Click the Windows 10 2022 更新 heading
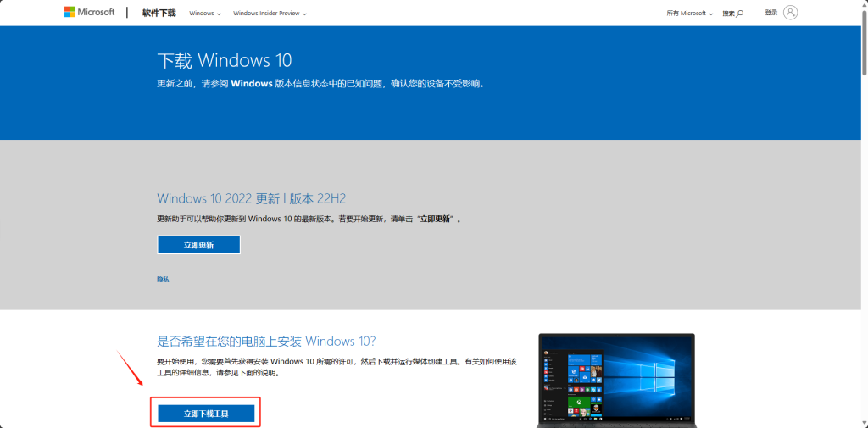 tap(251, 198)
